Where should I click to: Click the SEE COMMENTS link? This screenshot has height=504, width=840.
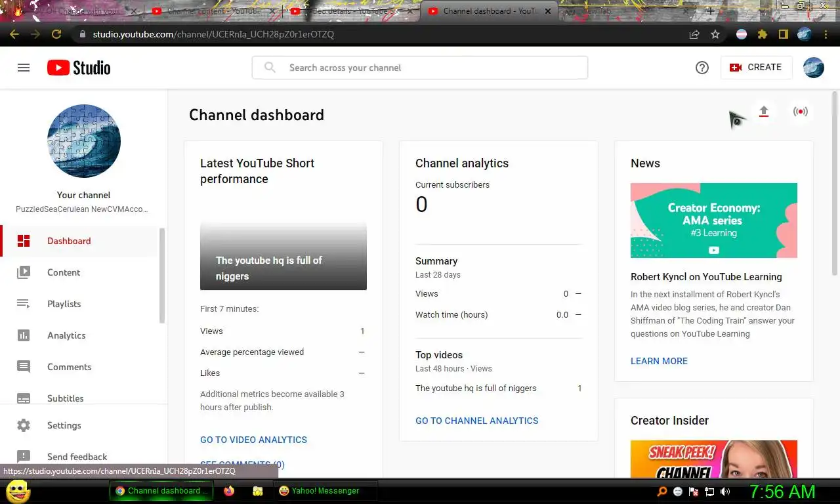pyautogui.click(x=242, y=465)
